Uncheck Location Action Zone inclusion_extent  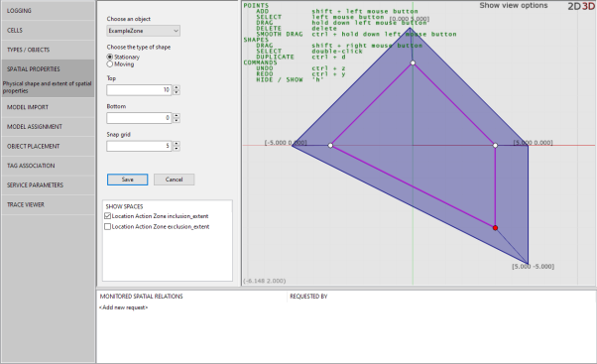coord(108,216)
